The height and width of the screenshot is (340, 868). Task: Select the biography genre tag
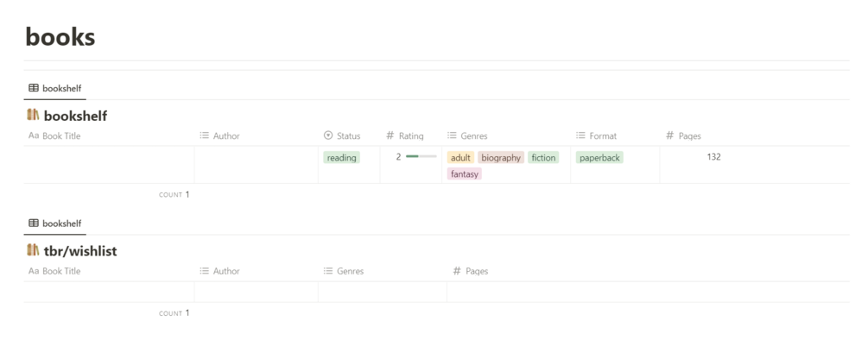(x=501, y=158)
